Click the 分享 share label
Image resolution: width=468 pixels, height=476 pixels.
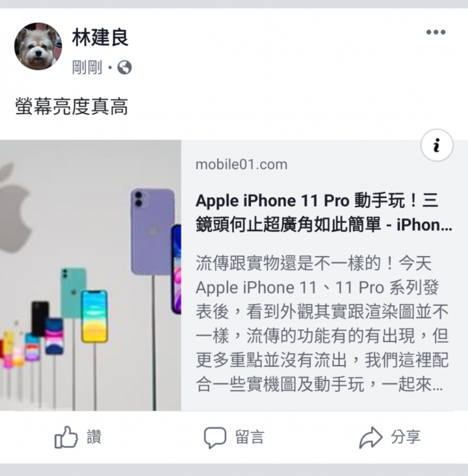click(x=406, y=437)
